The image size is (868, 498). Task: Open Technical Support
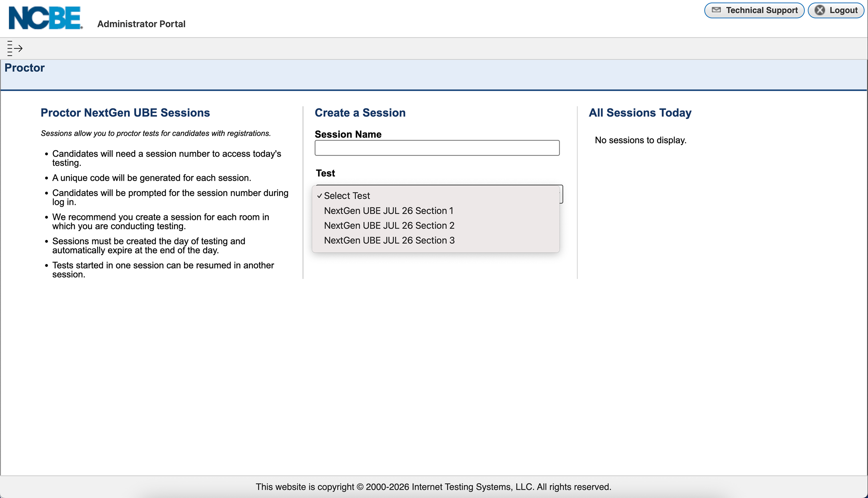coord(754,10)
